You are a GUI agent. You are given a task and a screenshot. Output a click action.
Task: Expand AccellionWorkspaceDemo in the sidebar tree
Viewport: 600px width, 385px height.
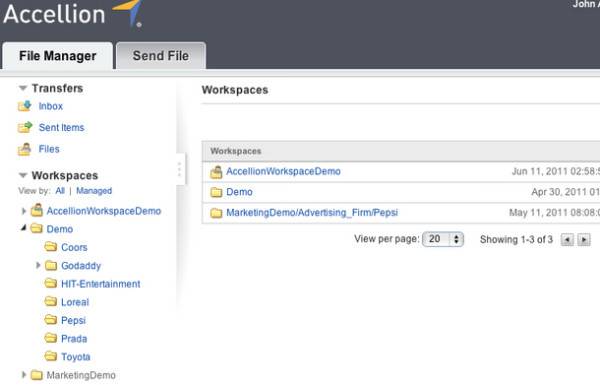pos(24,211)
